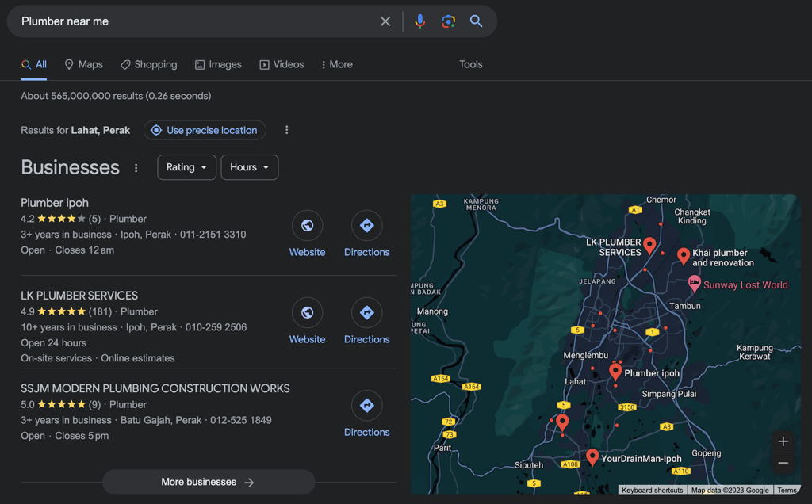Start voice search with microphone icon
The height and width of the screenshot is (504, 812).
click(x=419, y=21)
